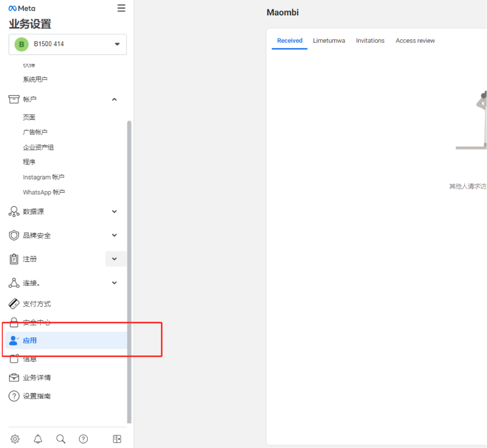This screenshot has width=487, height=448.
Task: Open the settings gear icon
Action: click(x=15, y=439)
